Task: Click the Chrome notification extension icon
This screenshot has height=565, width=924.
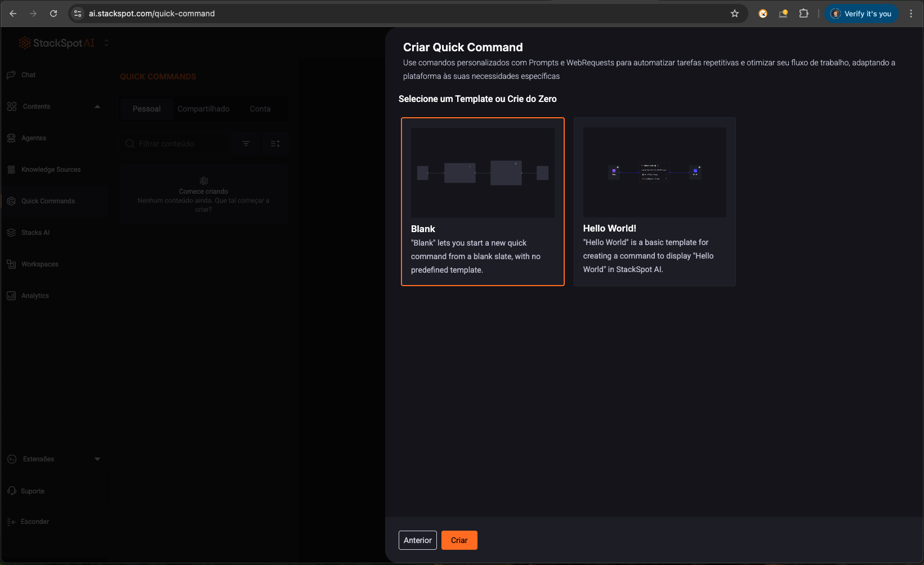Action: [783, 14]
